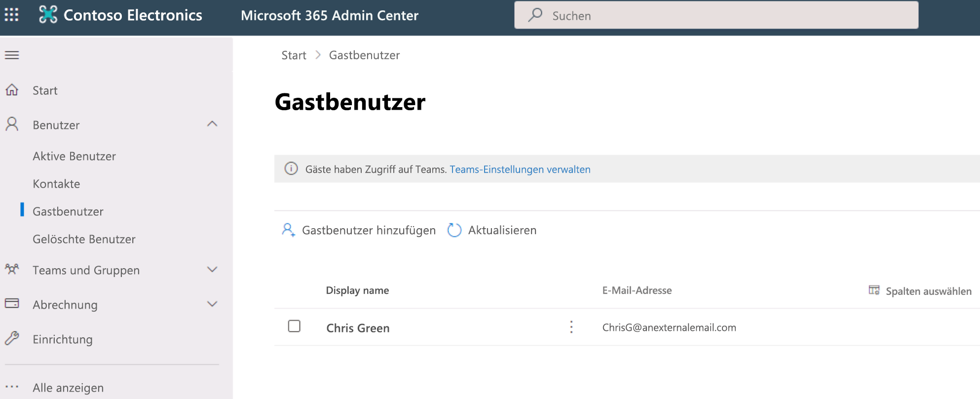
Task: Collapse the Benutzer section chevron
Action: coord(212,124)
